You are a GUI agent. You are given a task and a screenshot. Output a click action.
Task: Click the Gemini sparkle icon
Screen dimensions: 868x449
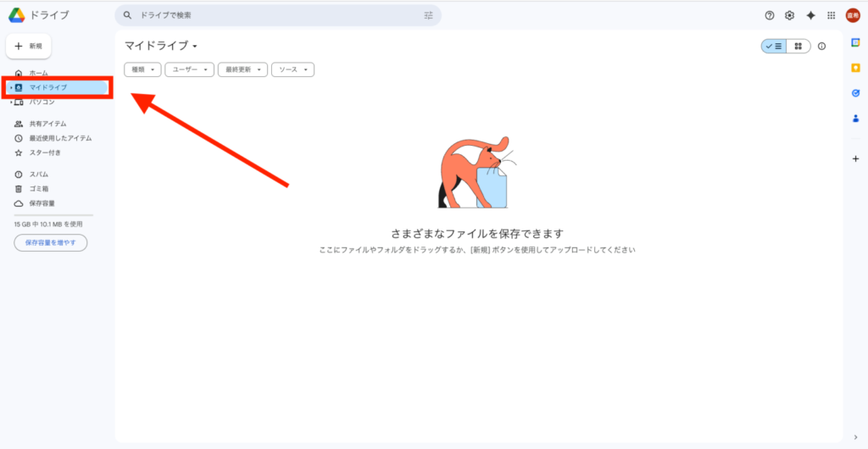click(x=810, y=15)
